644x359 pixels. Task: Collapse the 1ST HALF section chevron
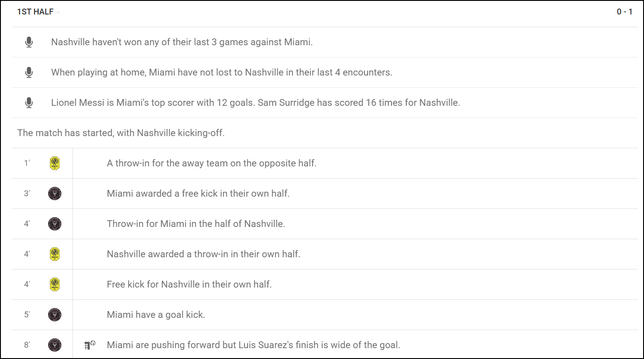58,13
